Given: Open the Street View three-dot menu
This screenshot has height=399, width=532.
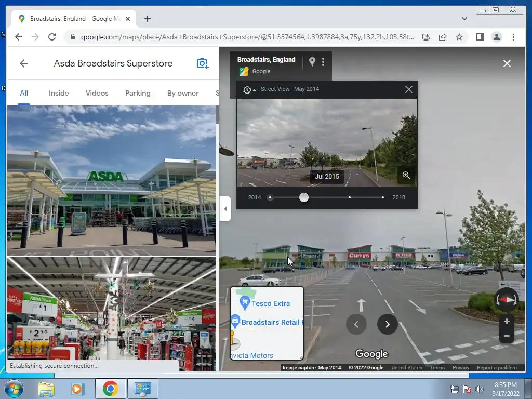Looking at the screenshot, I should click(323, 62).
